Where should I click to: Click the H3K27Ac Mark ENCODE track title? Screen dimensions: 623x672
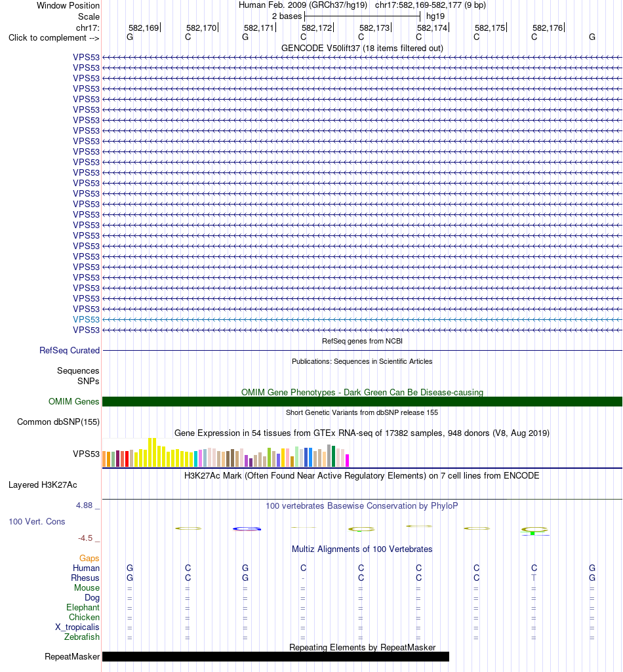362,475
